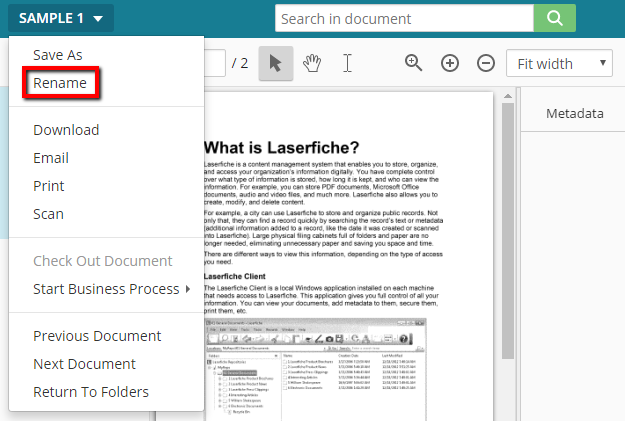Choose Print from the document menu
The height and width of the screenshot is (421, 625).
(49, 186)
